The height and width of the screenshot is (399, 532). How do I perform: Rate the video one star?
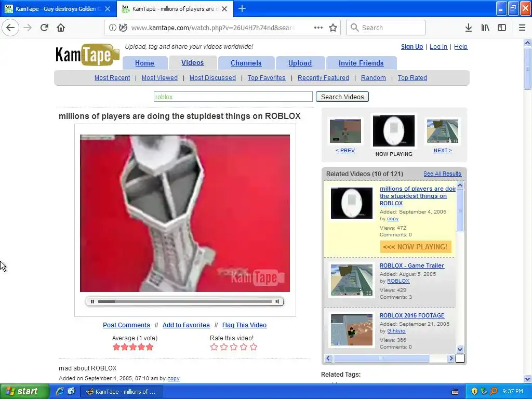click(214, 347)
